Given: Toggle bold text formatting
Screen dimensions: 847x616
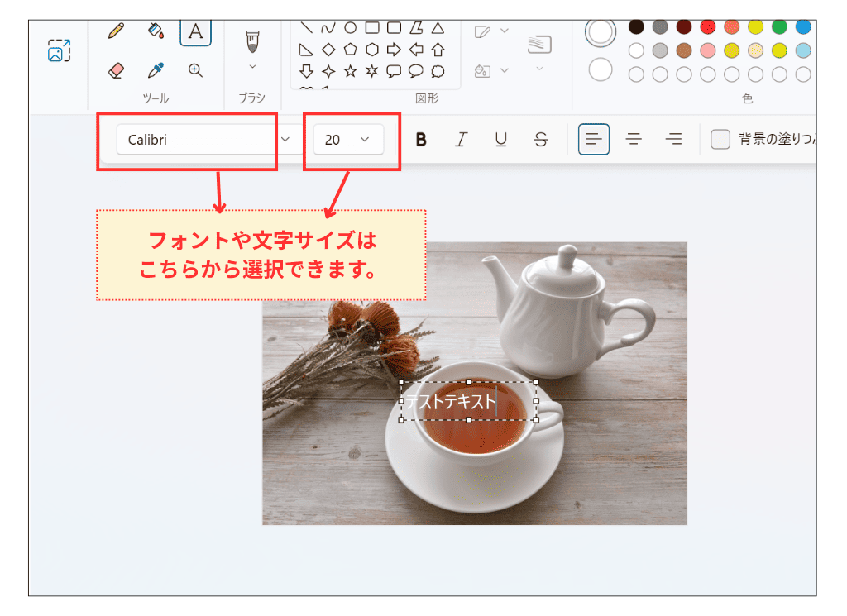Looking at the screenshot, I should point(421,139).
